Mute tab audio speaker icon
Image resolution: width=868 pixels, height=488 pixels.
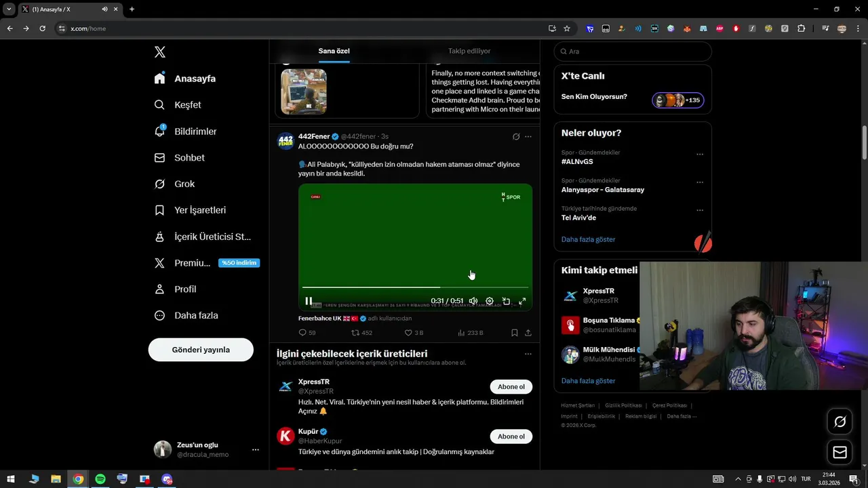pyautogui.click(x=104, y=9)
